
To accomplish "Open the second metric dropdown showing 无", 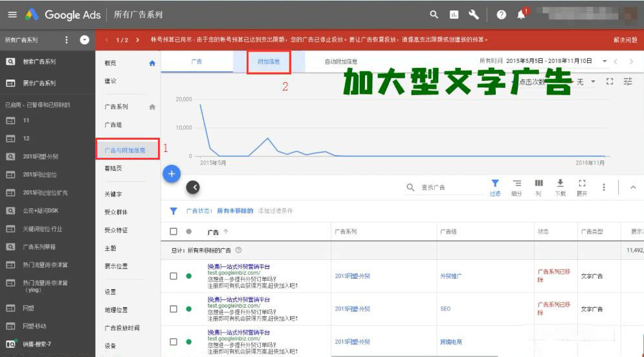I will (585, 82).
